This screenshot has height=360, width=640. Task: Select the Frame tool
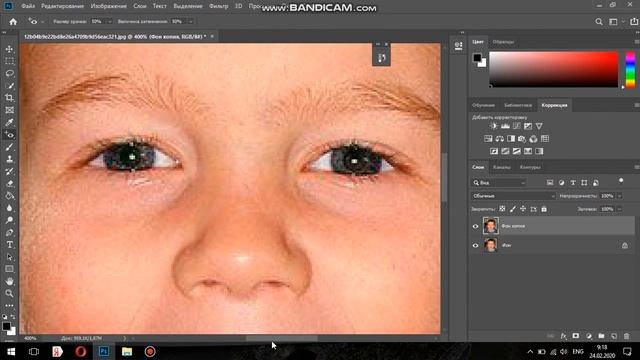pyautogui.click(x=9, y=110)
